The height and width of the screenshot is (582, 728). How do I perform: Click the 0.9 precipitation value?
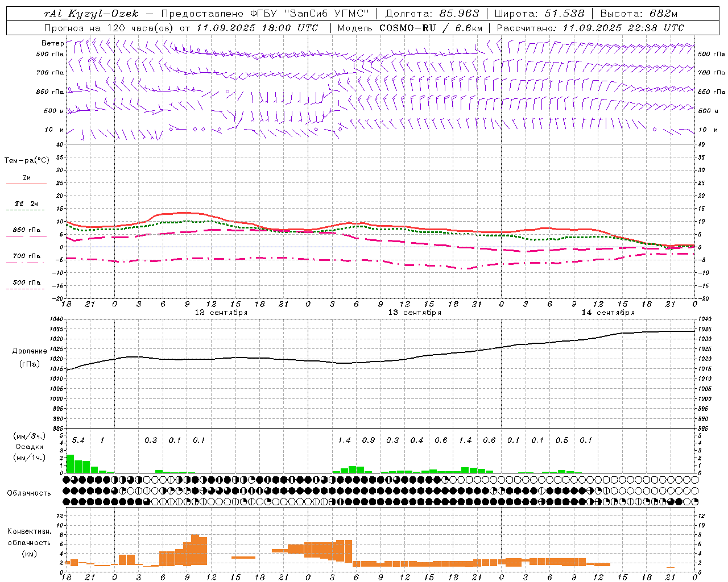click(x=369, y=440)
